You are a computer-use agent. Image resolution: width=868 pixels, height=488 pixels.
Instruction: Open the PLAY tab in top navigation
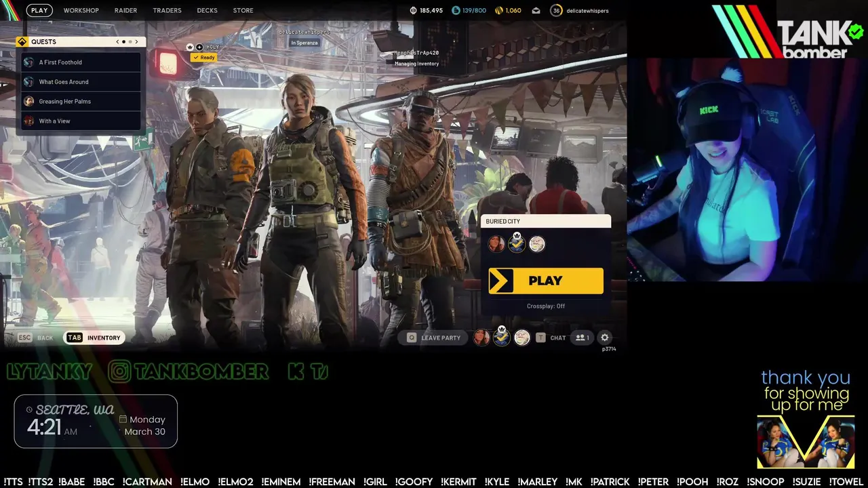tap(39, 10)
